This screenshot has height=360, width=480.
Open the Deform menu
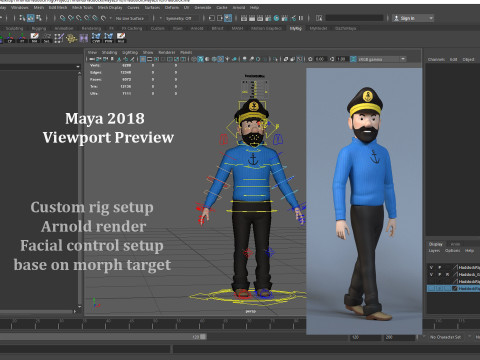(x=172, y=7)
